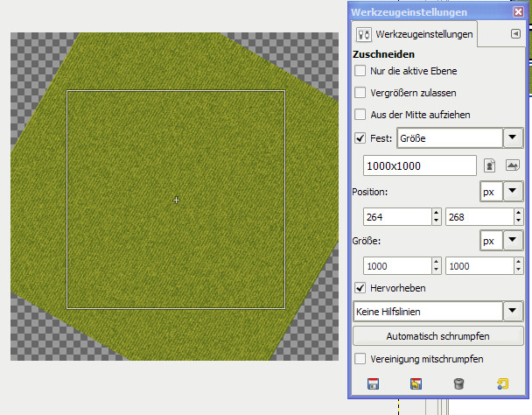Save tool options preset icon

(373, 383)
